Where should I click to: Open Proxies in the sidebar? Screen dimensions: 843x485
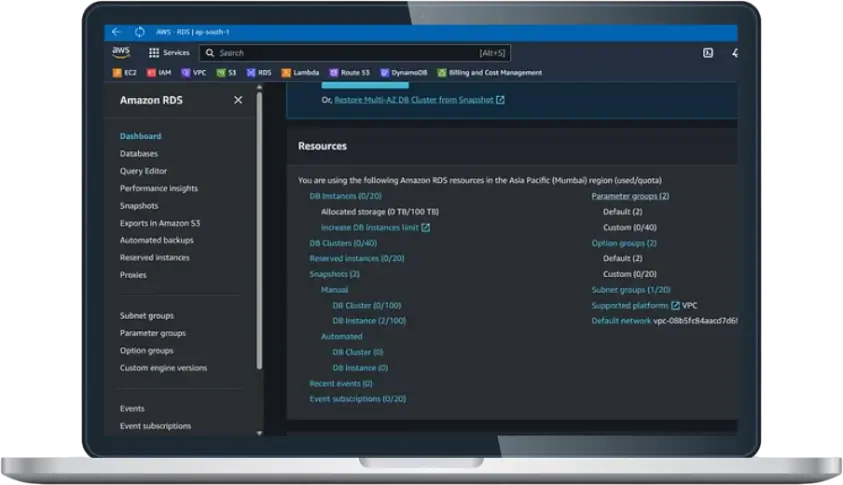pos(133,275)
